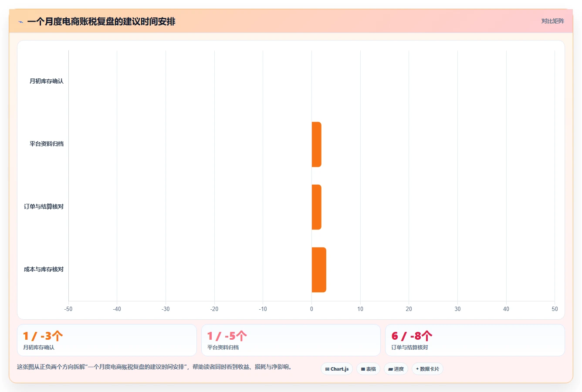
Task: Click the 月初库存确认 axis label
Action: pos(46,81)
